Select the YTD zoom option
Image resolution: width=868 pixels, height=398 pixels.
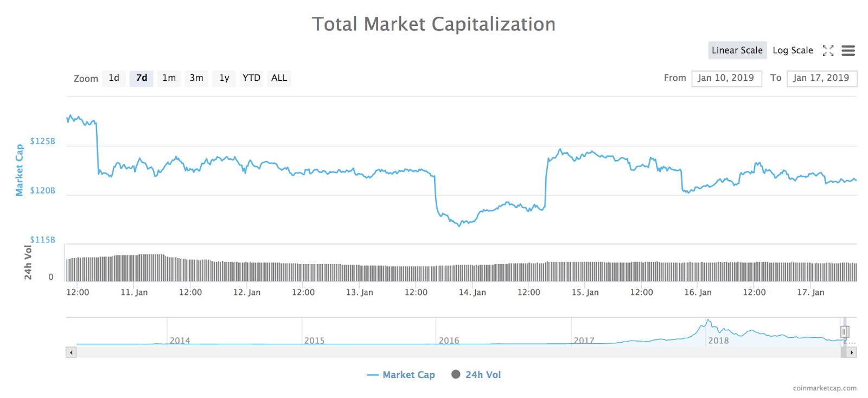point(251,78)
